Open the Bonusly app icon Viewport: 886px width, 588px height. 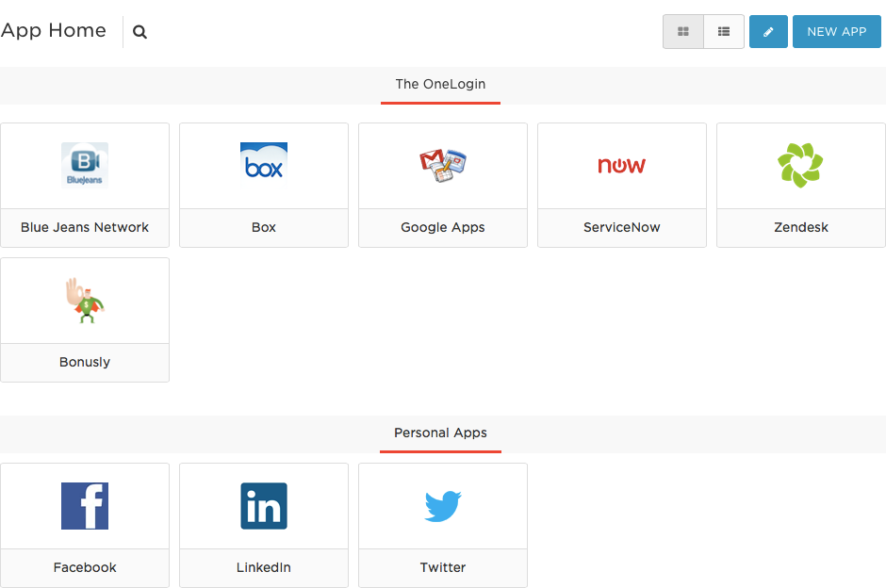(x=85, y=301)
